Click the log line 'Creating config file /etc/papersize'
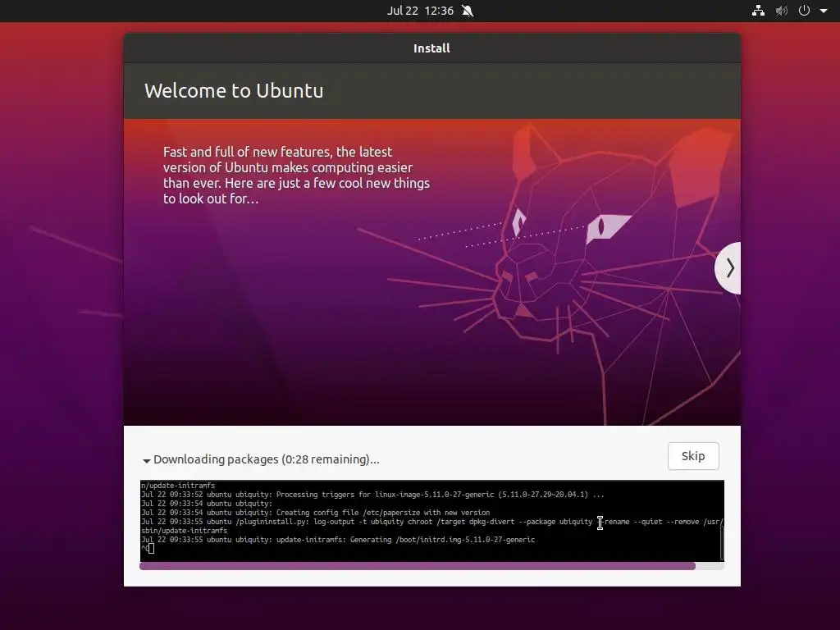Screen dimensions: 840x630 point(316,512)
